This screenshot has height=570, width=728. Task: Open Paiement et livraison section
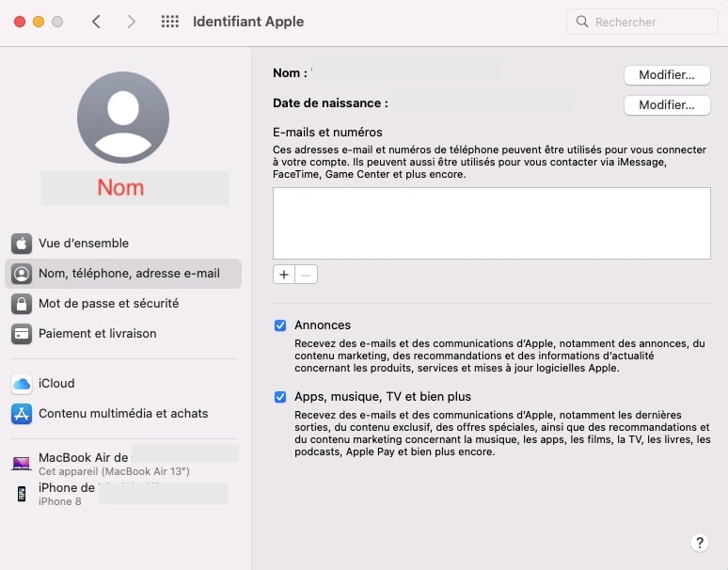tap(123, 334)
